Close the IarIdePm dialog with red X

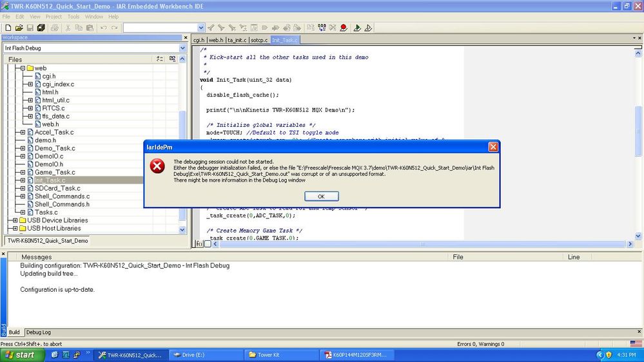coord(493,147)
